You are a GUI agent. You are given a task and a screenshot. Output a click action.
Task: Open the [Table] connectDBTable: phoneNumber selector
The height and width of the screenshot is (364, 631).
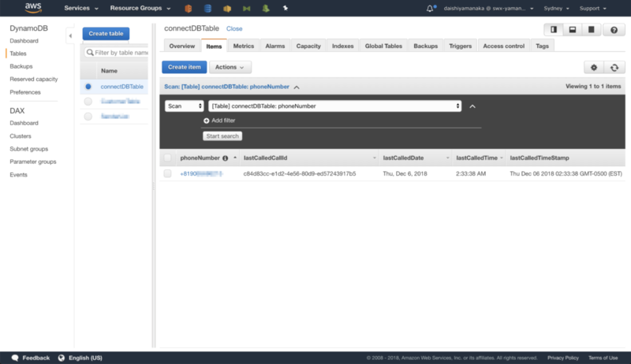[x=334, y=106]
